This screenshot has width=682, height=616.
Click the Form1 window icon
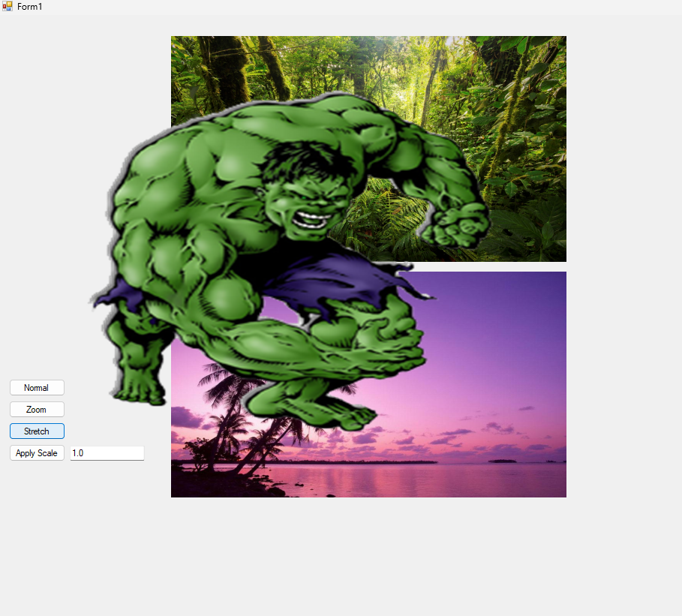tap(8, 6)
